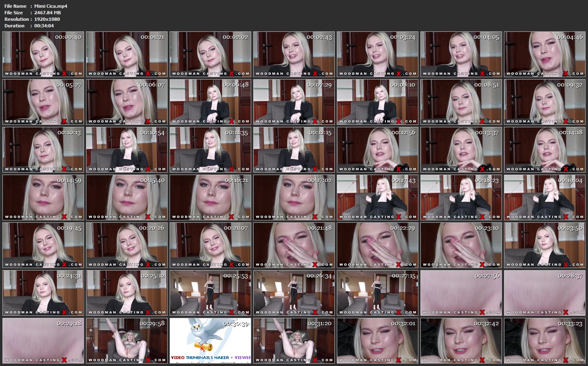Open the frame marked 00:23:50

[545, 245]
